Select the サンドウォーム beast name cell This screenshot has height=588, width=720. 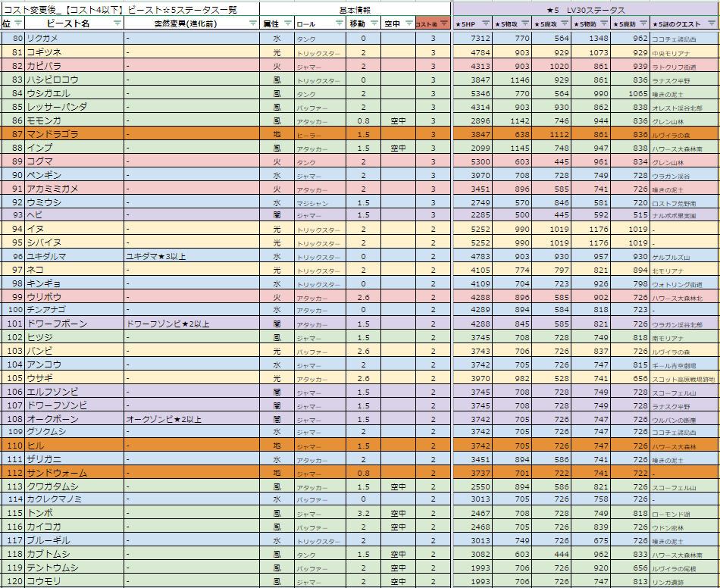coord(73,473)
